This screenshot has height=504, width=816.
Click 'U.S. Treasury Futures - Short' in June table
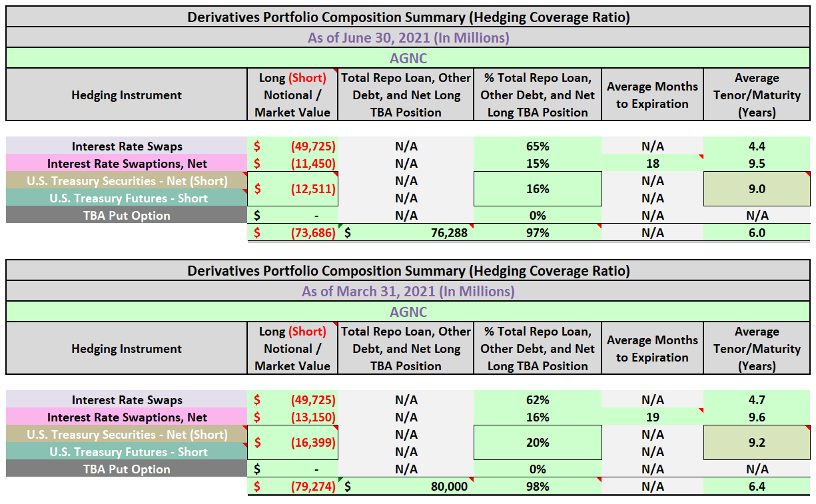pyautogui.click(x=127, y=198)
